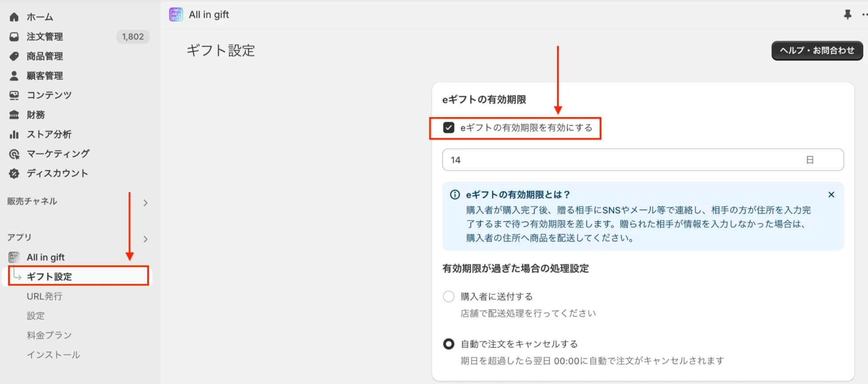Click the Discounts (ディスカウント) badge icon
The height and width of the screenshot is (384, 868).
14,174
